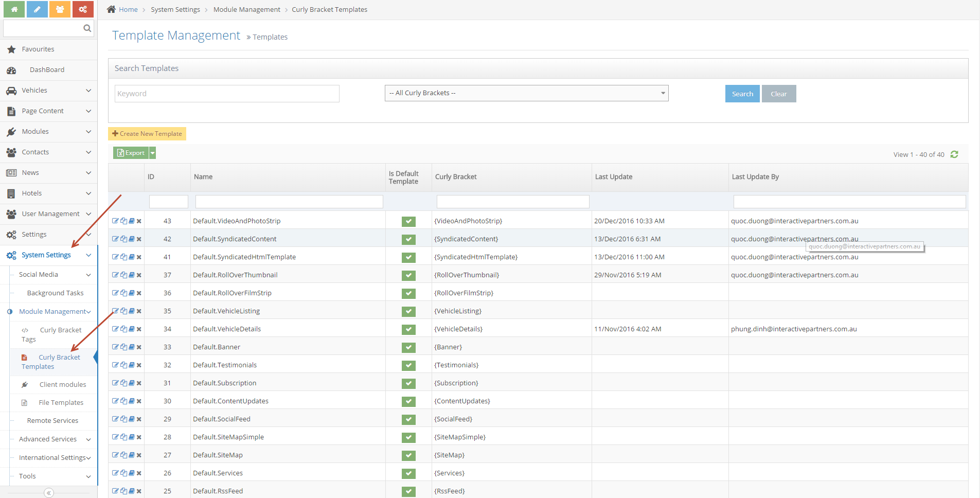Toggle default checkbox for Default.VehicleListing

point(408,311)
